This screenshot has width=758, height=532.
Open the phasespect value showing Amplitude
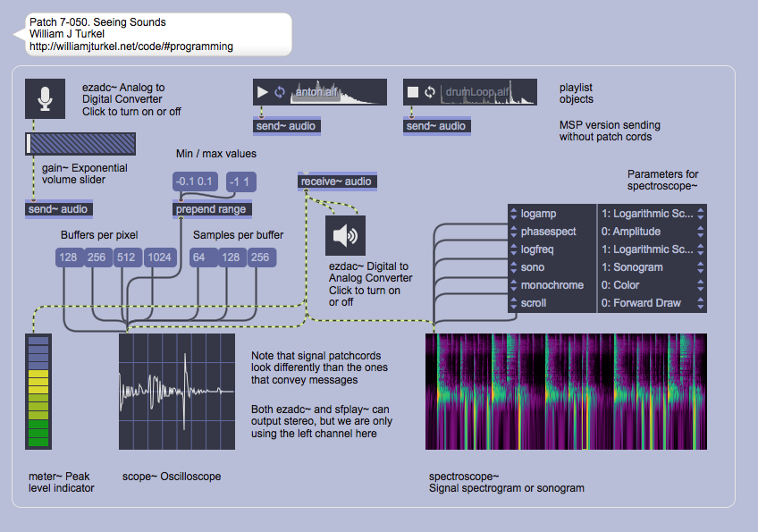click(x=651, y=232)
